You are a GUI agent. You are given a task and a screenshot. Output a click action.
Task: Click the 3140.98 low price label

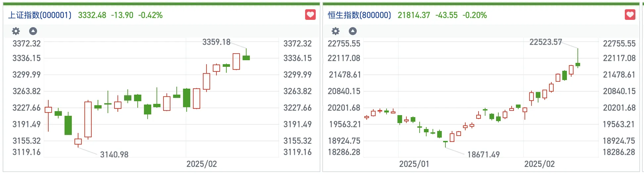(114, 154)
